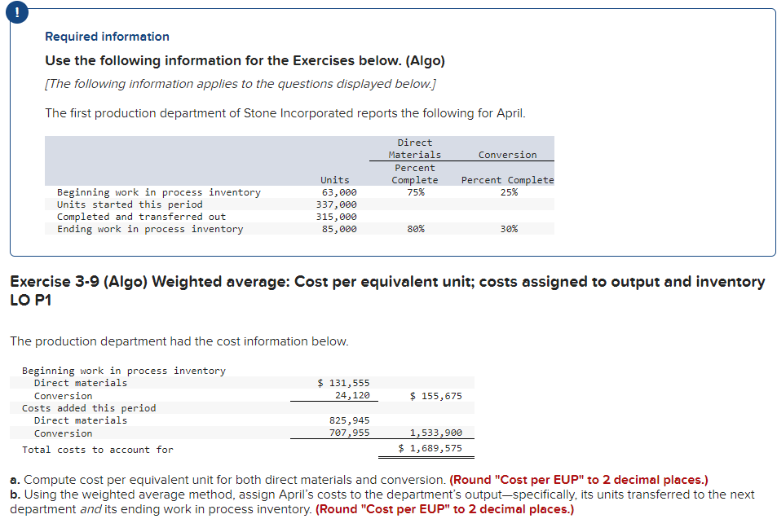Click part b weighted average method instruction
This screenshot has width=777, height=532.
tap(382, 502)
